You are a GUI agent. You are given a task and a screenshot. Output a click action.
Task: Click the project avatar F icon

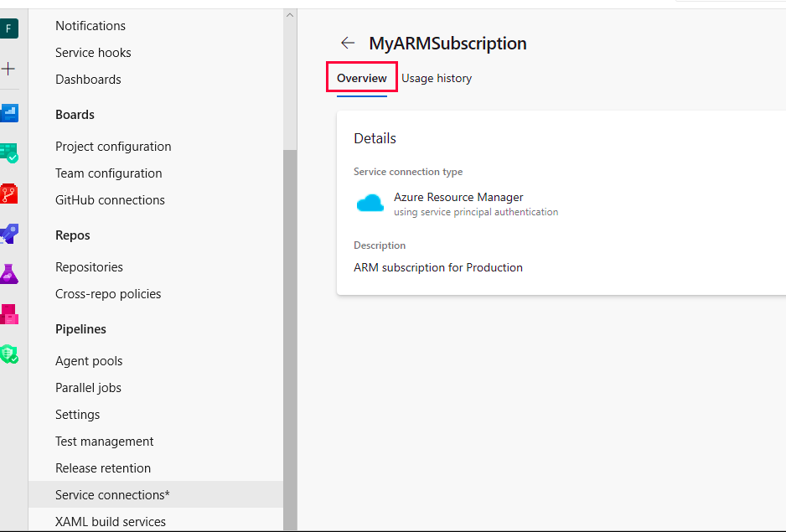coord(8,28)
